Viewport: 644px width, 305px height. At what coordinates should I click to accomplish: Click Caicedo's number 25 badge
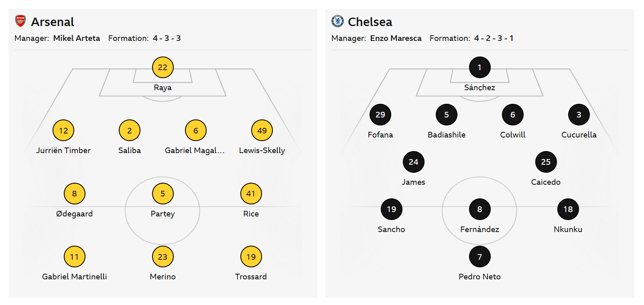[x=546, y=162]
